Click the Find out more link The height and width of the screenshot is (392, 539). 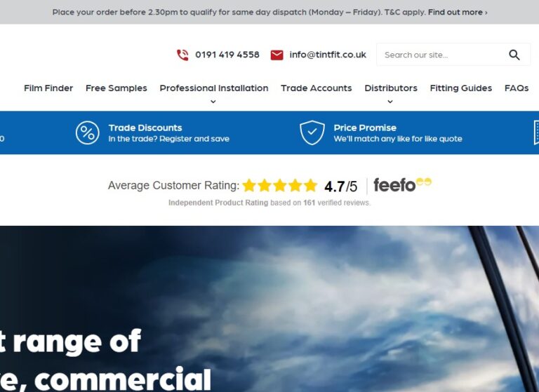(x=458, y=13)
